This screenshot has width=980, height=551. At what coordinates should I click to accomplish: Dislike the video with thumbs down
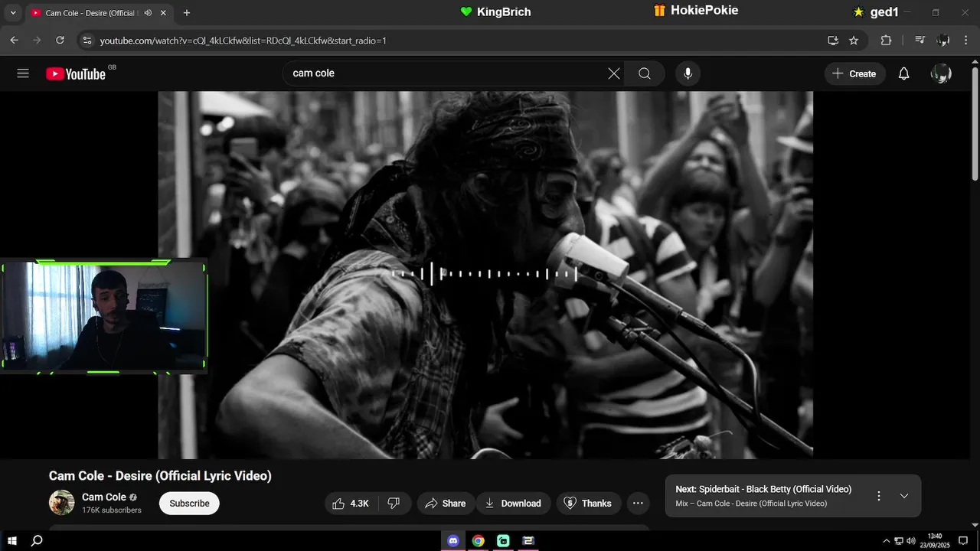(394, 504)
